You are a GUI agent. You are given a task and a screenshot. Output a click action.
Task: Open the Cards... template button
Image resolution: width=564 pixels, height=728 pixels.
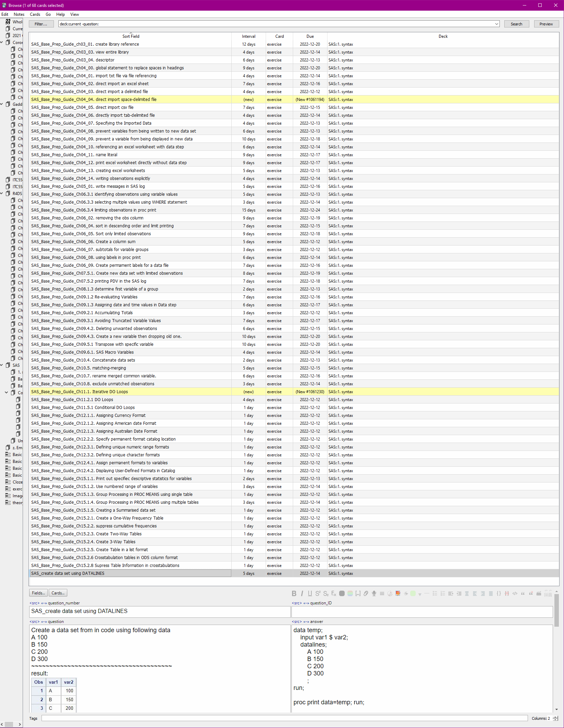[58, 593]
